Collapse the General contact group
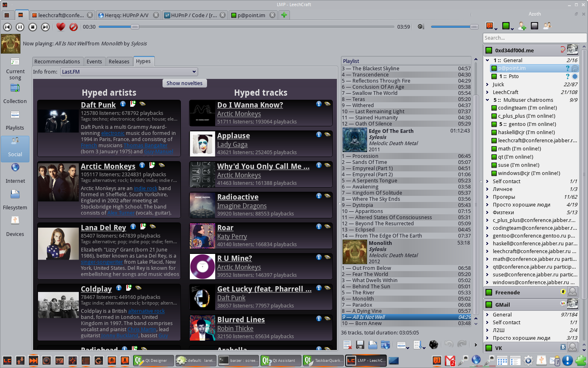Image resolution: width=588 pixels, height=368 pixels. (487, 60)
